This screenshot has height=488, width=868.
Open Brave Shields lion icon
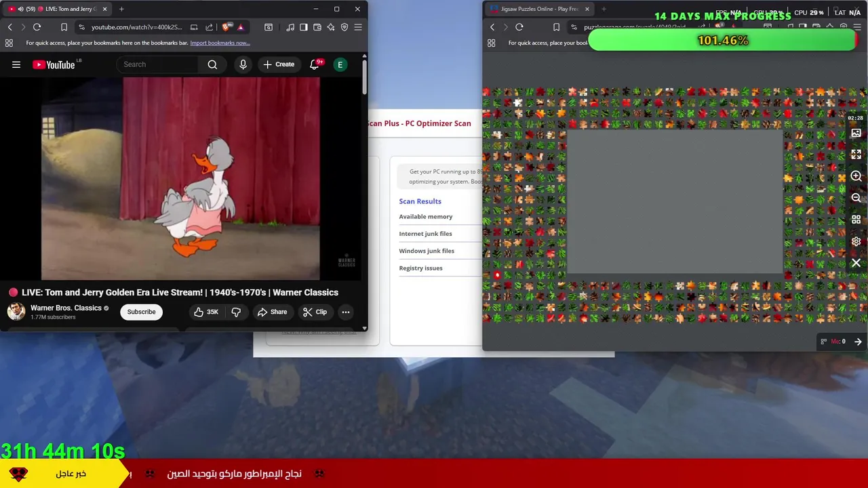coord(226,27)
